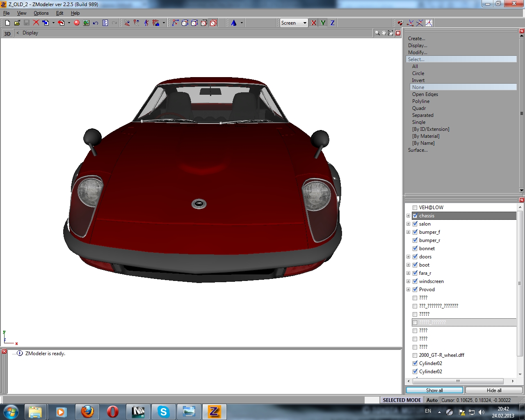
Task: Toggle the bonnet object checkbox
Action: (415, 249)
